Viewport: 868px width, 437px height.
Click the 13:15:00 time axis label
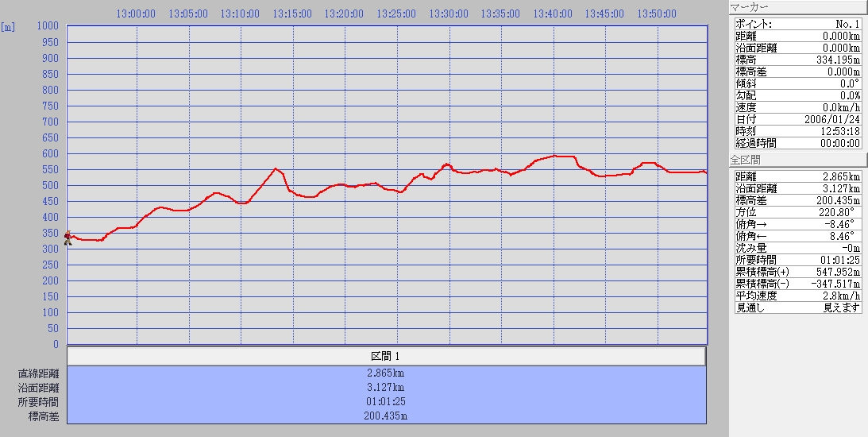pos(292,14)
